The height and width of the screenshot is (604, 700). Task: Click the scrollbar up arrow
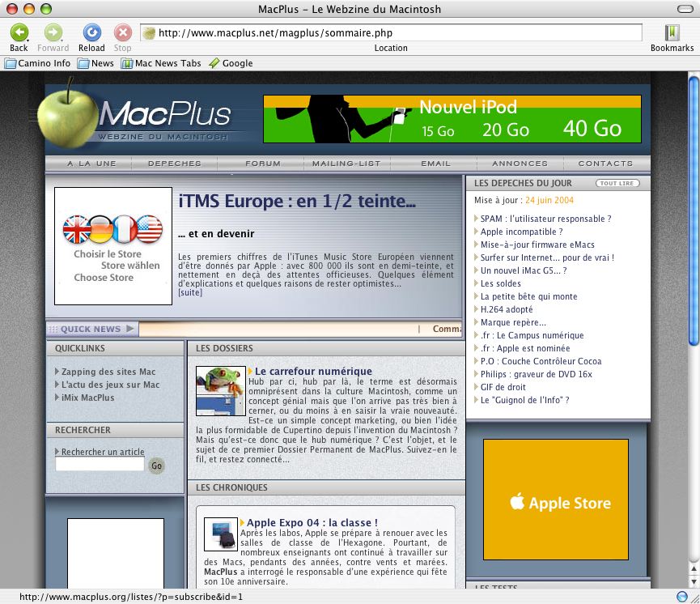click(x=694, y=569)
